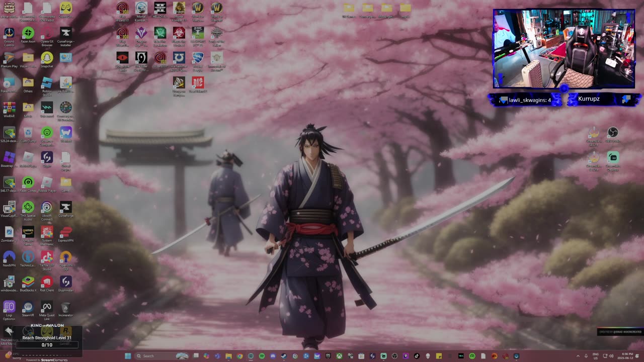The height and width of the screenshot is (362, 644).
Task: Select the Glyph desktop shortcut
Action: pos(47,159)
